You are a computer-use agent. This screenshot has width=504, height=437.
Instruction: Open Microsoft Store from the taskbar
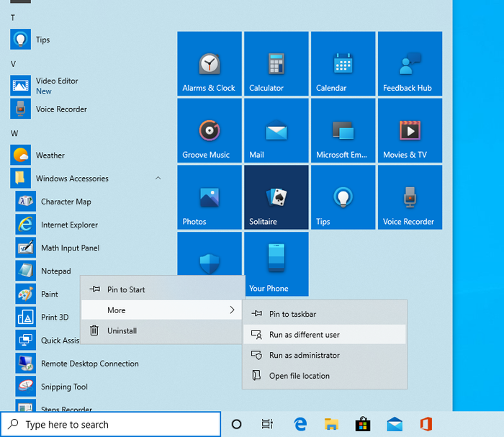(x=363, y=424)
